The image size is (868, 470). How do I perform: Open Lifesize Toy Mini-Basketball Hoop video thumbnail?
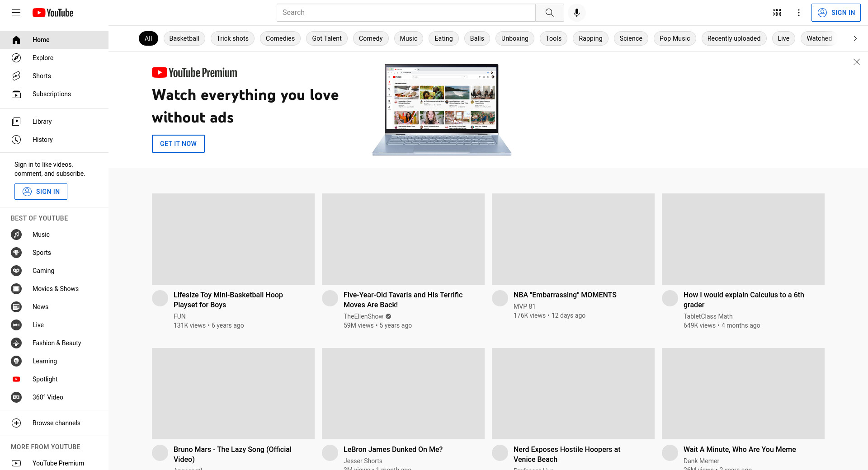(233, 239)
